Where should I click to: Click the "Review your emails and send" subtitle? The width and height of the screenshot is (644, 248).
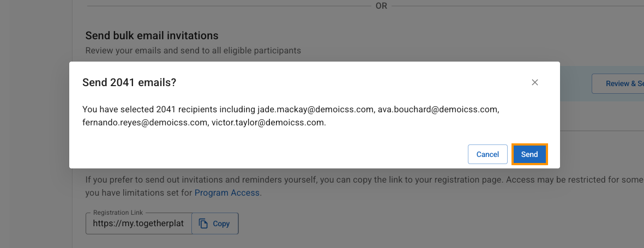(193, 51)
